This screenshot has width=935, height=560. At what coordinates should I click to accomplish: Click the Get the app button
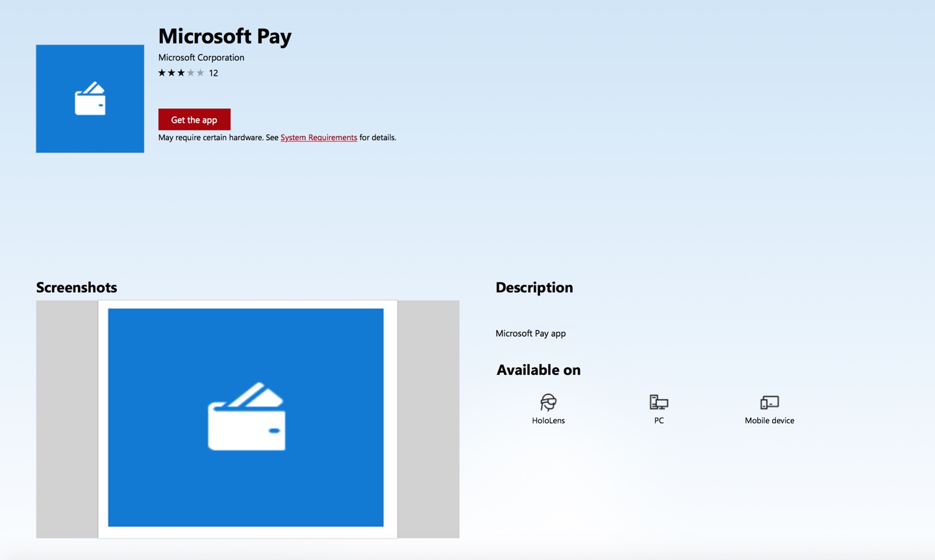194,119
